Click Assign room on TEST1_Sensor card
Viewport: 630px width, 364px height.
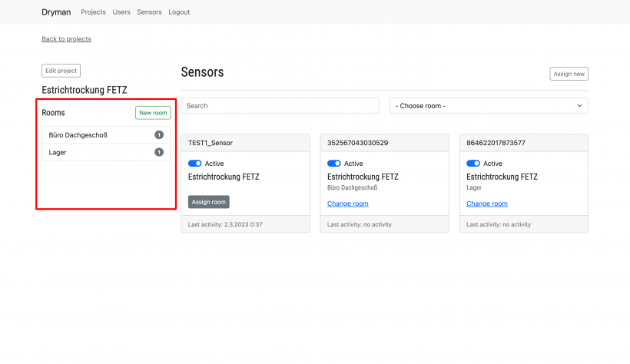click(x=209, y=202)
